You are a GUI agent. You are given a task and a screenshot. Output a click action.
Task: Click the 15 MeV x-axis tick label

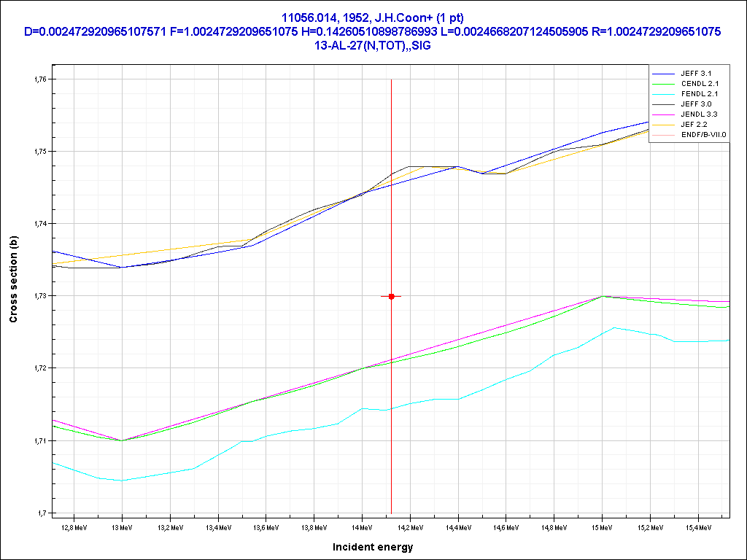click(602, 526)
